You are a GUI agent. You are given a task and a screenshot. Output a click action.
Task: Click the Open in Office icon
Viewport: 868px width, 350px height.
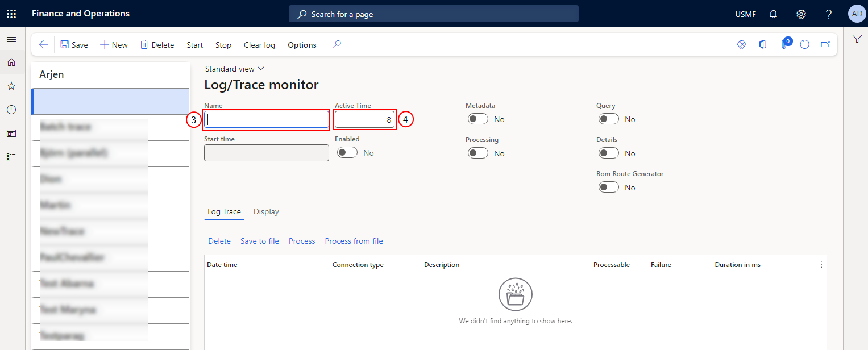(x=763, y=44)
